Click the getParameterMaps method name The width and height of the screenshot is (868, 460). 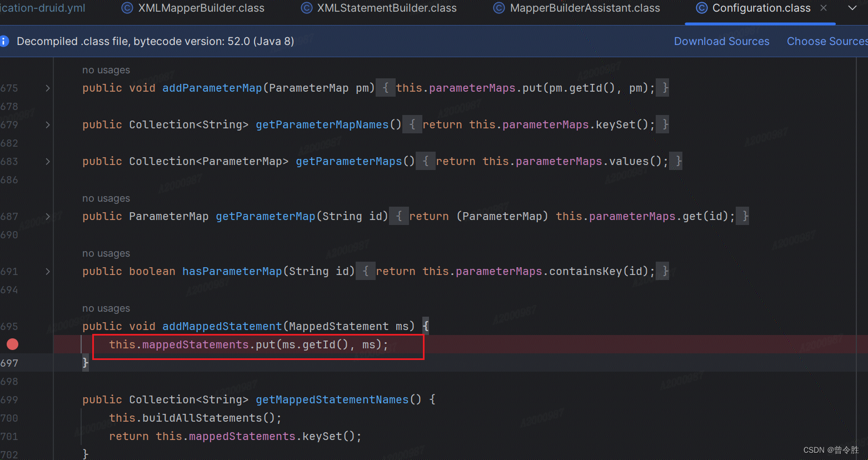pos(348,161)
